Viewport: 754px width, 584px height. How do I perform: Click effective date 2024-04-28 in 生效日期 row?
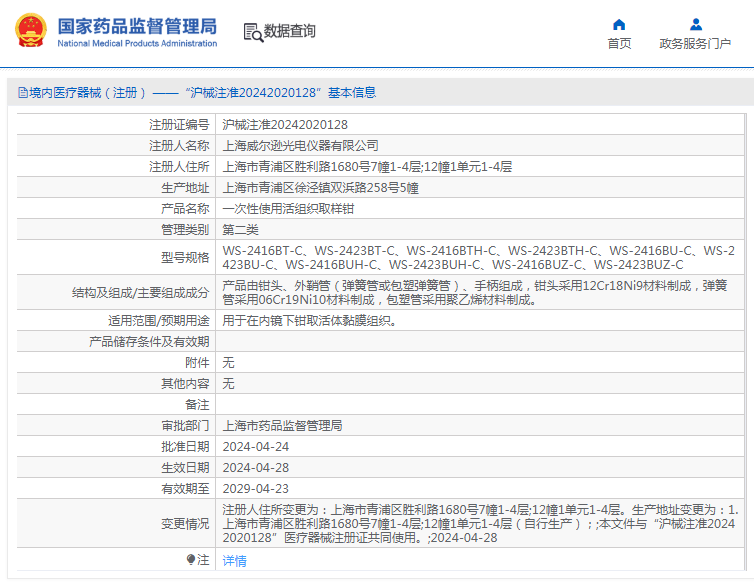[x=255, y=468]
